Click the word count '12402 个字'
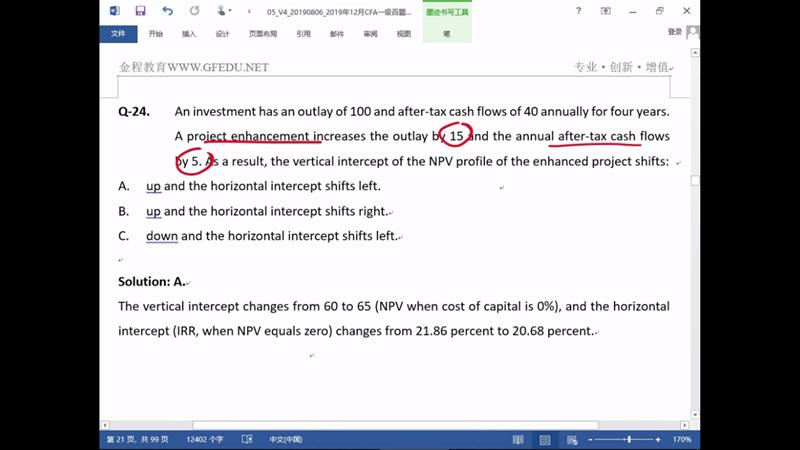 205,439
